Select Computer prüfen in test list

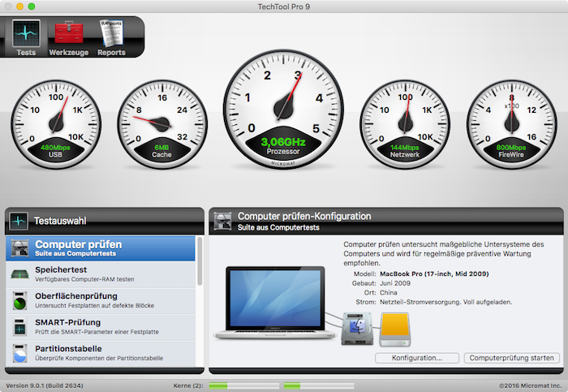click(x=101, y=248)
